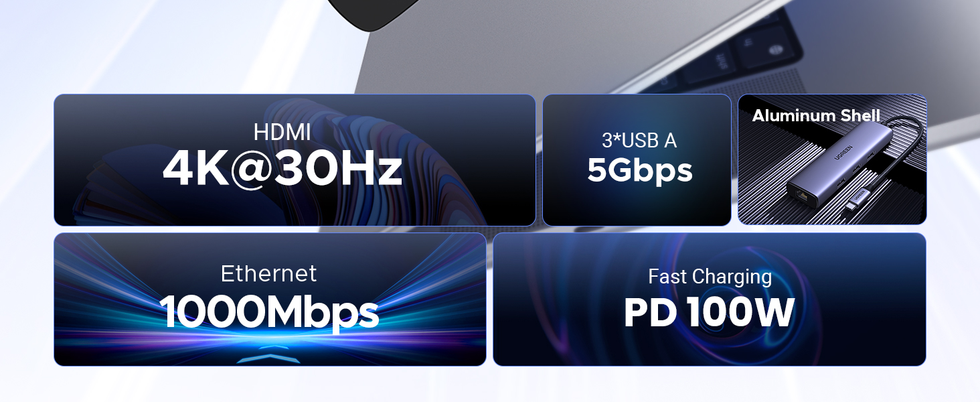This screenshot has height=402, width=980.
Task: Select the Ethernet label
Action: (268, 273)
